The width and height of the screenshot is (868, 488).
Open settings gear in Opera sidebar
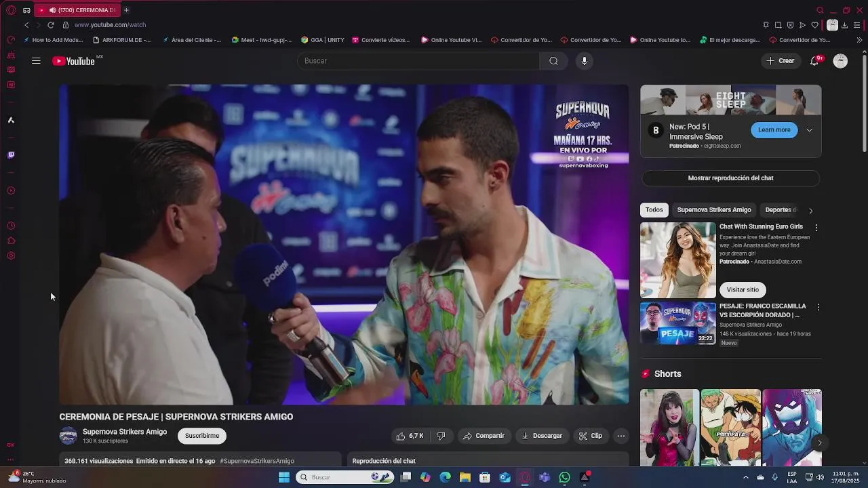(x=11, y=256)
